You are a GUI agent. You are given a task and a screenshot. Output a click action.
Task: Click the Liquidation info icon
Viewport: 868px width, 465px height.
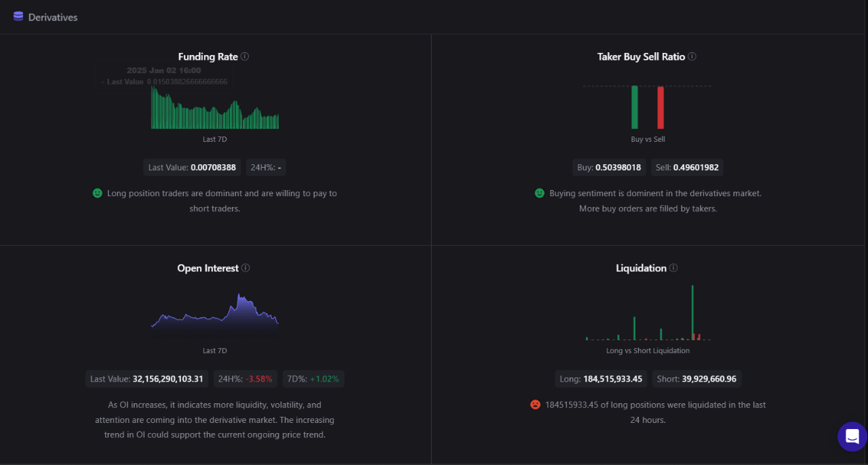point(673,267)
